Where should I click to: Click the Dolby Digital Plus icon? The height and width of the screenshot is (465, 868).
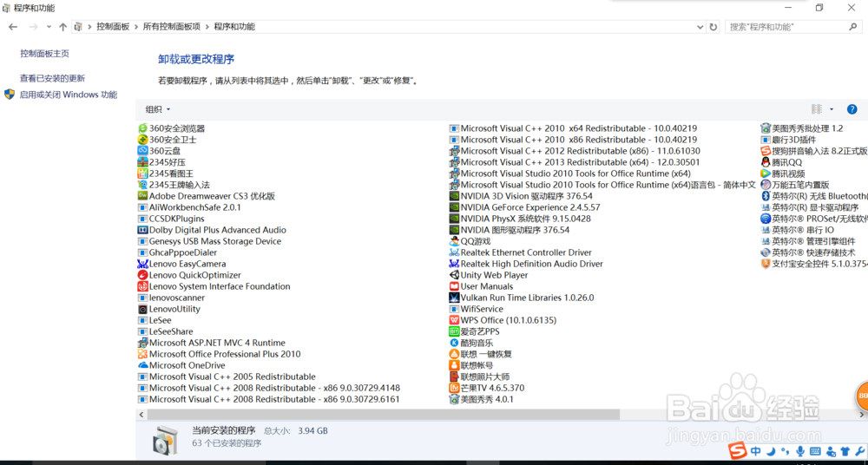coord(143,230)
